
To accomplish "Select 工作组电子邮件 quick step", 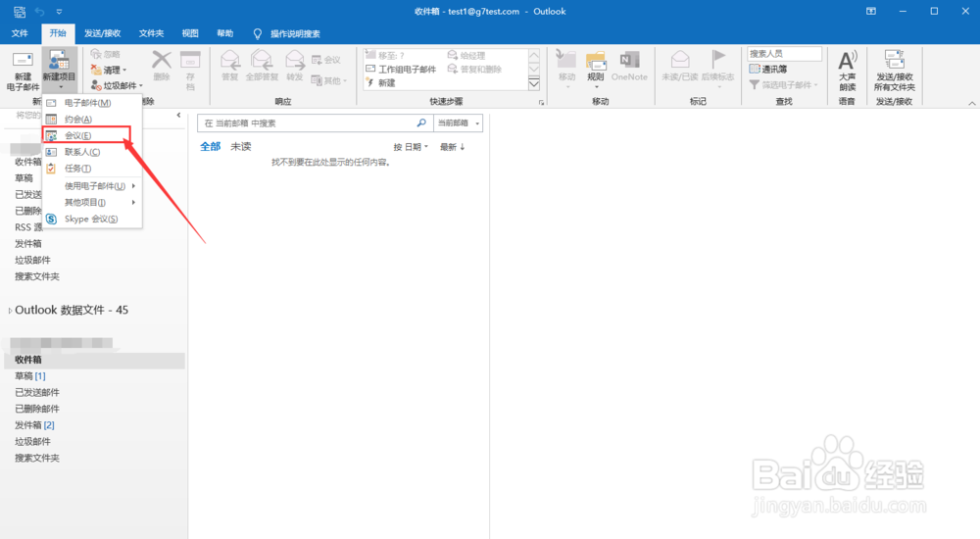I will [401, 69].
